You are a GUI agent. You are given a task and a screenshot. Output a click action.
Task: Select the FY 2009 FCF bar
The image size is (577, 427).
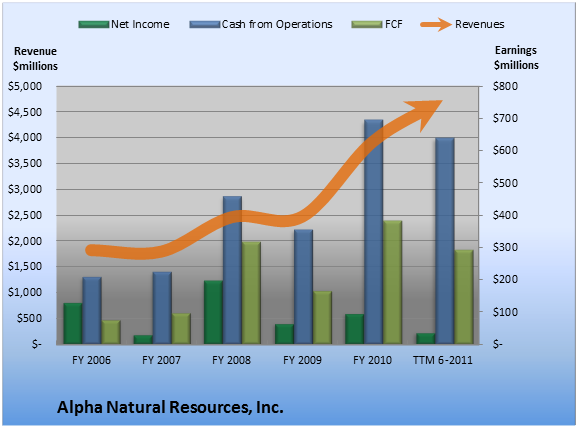click(x=322, y=318)
